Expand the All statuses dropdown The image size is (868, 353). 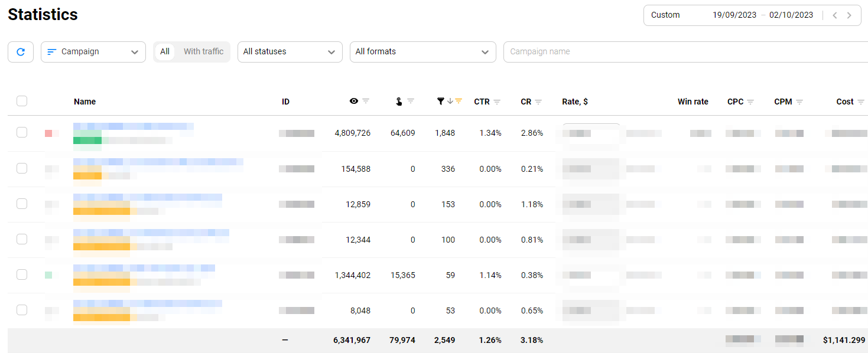coord(290,52)
